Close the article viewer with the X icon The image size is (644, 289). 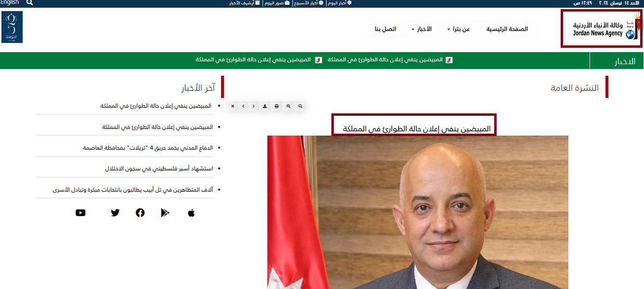tap(233, 106)
